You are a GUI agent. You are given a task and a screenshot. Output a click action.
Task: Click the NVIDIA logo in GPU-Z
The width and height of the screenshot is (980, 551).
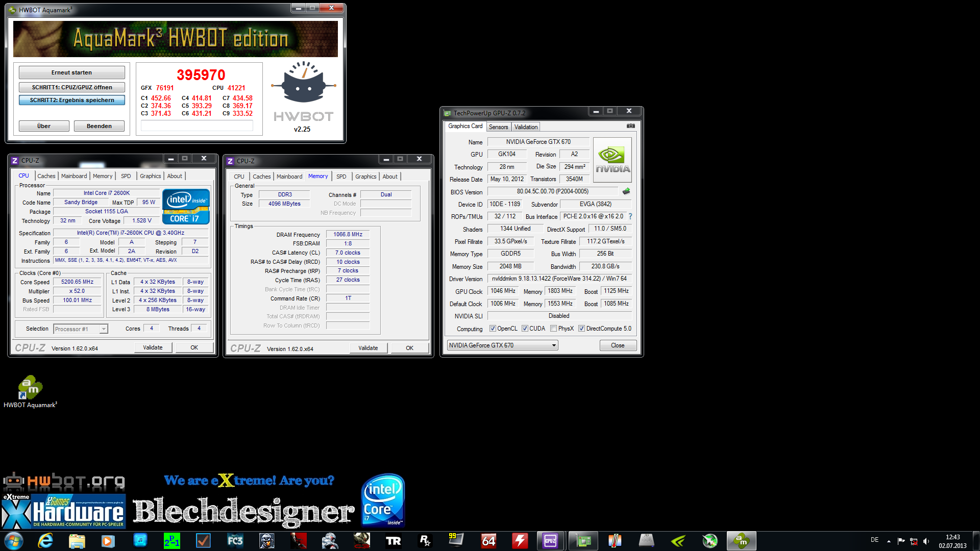pyautogui.click(x=612, y=160)
